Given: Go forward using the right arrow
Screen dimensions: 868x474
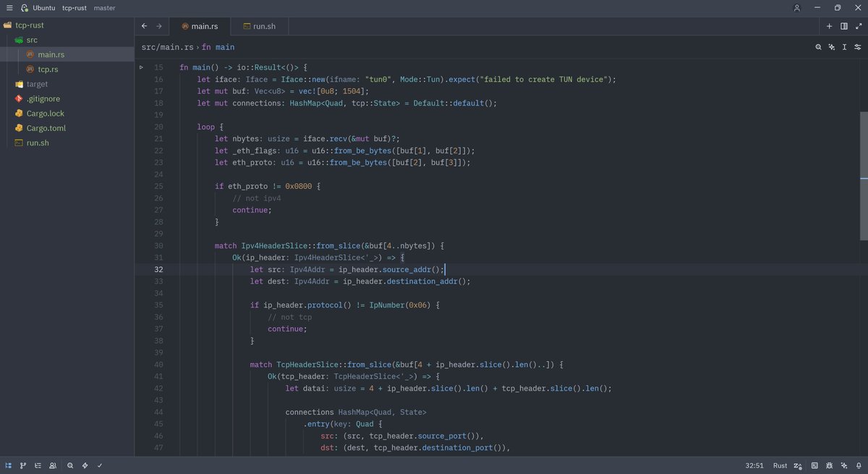Looking at the screenshot, I should pos(159,26).
